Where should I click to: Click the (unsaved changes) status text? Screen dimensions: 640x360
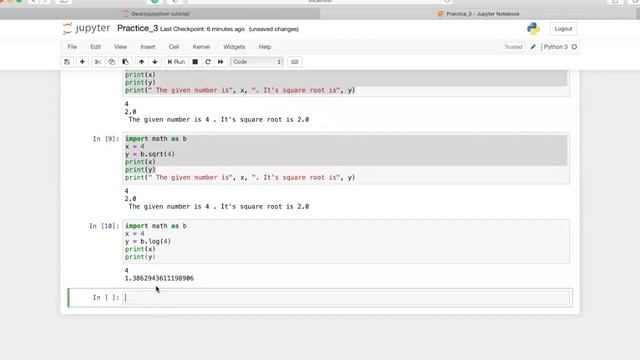click(x=274, y=29)
